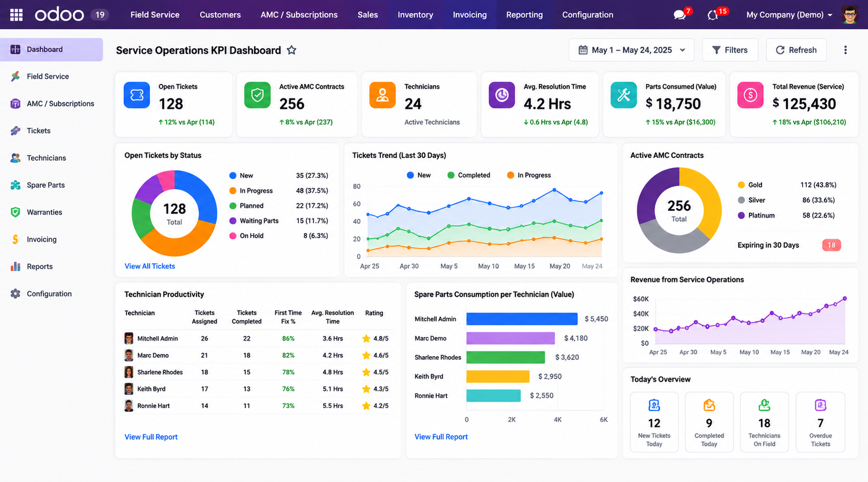
Task: Refresh the dashboard data
Action: click(x=796, y=50)
